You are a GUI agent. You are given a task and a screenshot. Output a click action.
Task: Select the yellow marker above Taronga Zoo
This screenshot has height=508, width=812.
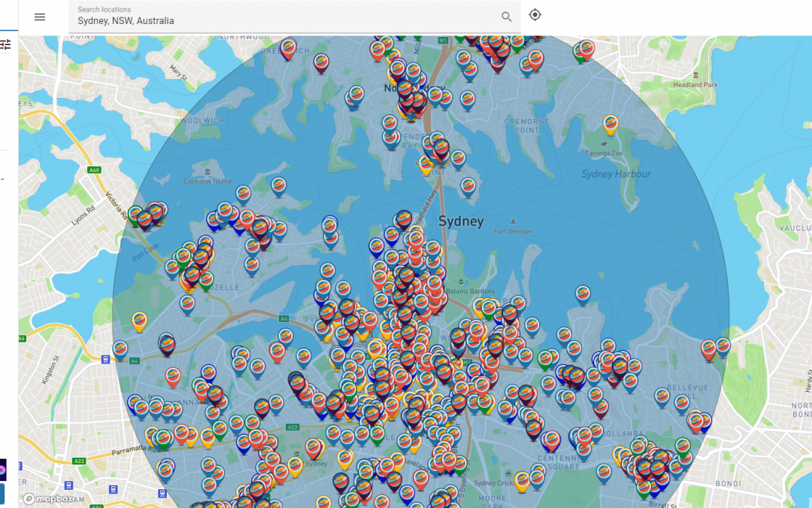[x=611, y=124]
